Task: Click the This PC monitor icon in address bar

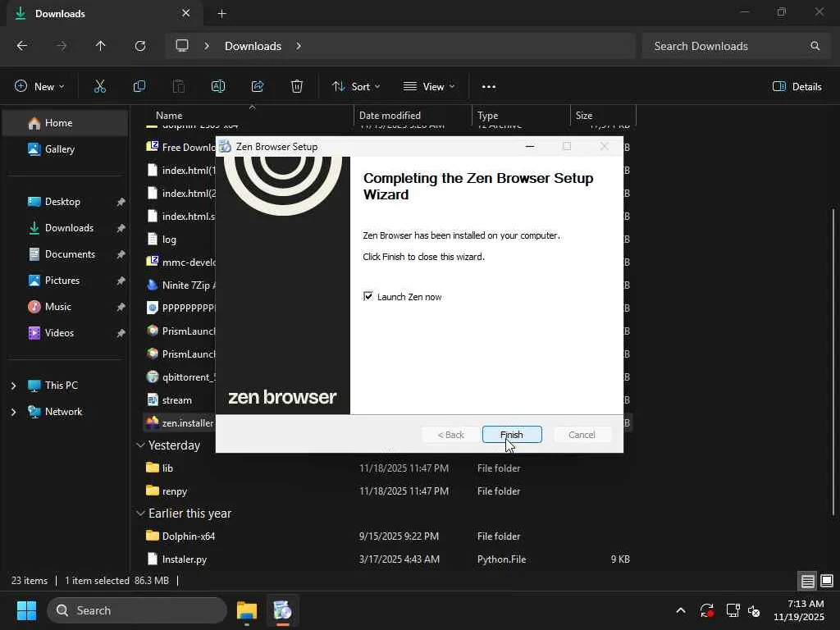Action: pyautogui.click(x=182, y=46)
